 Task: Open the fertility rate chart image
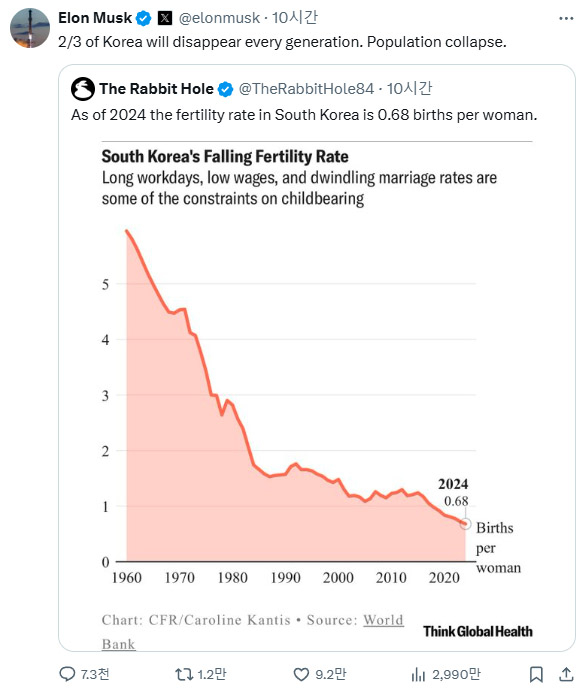click(317, 395)
